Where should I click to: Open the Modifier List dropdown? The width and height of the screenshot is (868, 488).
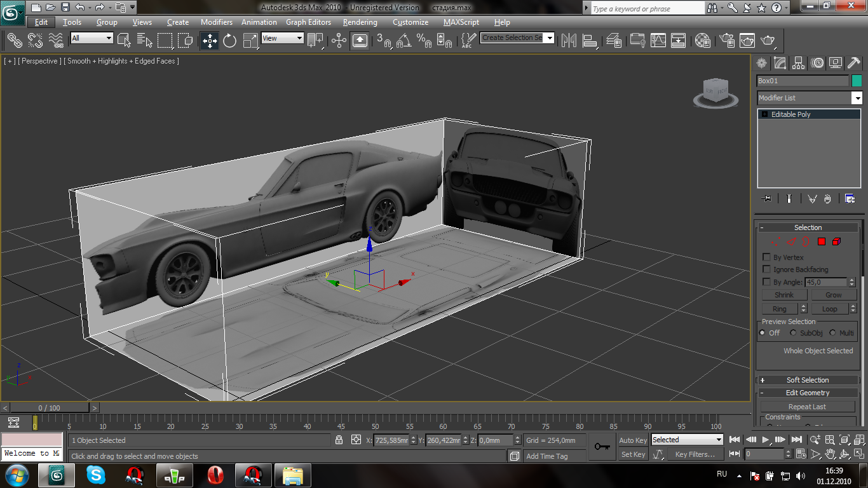coord(857,98)
